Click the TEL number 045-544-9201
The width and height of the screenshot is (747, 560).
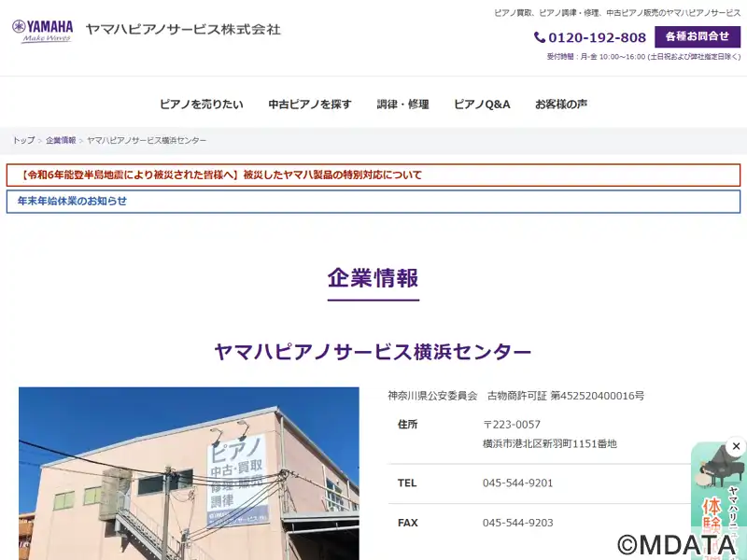(518, 483)
